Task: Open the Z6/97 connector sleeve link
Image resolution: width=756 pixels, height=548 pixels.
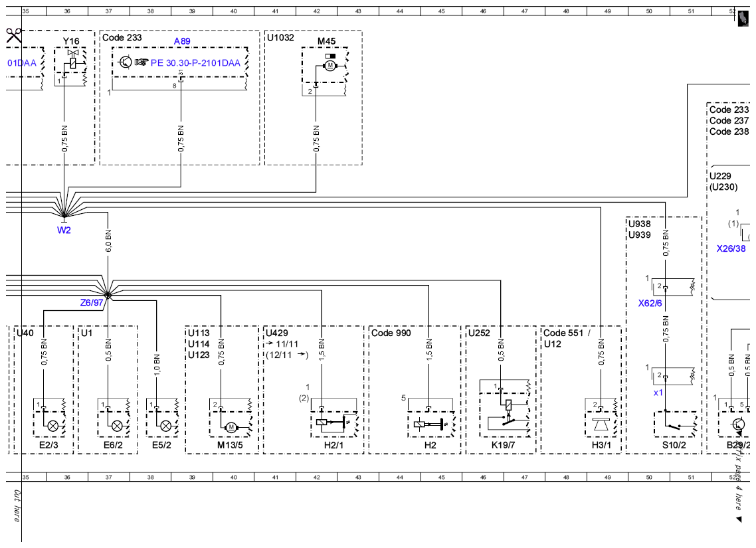Action: point(92,303)
